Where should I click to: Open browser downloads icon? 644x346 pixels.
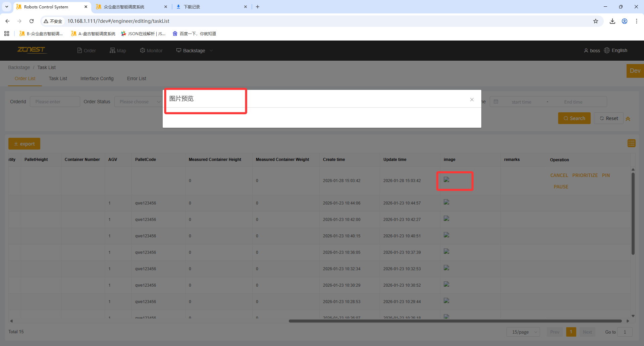pyautogui.click(x=612, y=21)
